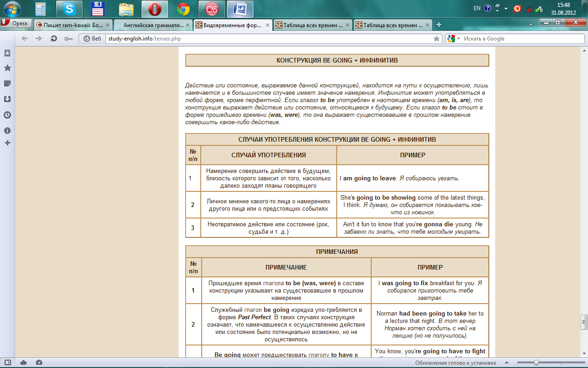Click the Opera taskbar button
Image resolution: width=588 pixels, height=368 pixels.
(155, 9)
